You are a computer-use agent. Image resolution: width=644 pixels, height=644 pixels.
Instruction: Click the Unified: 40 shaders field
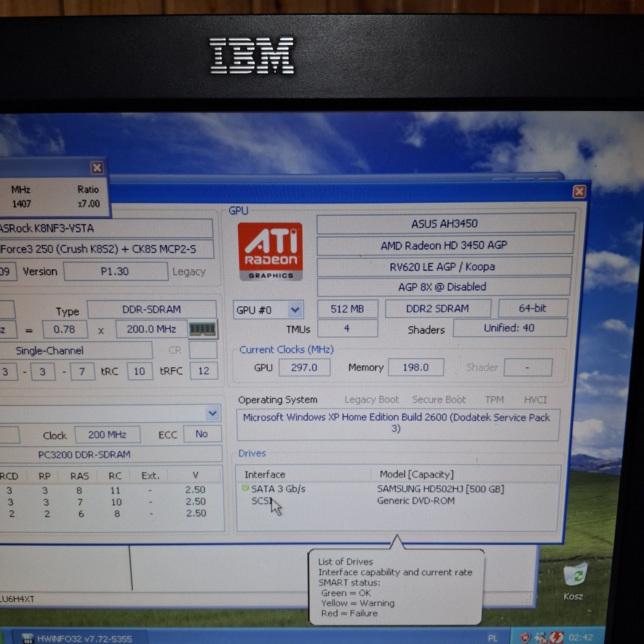tap(510, 328)
